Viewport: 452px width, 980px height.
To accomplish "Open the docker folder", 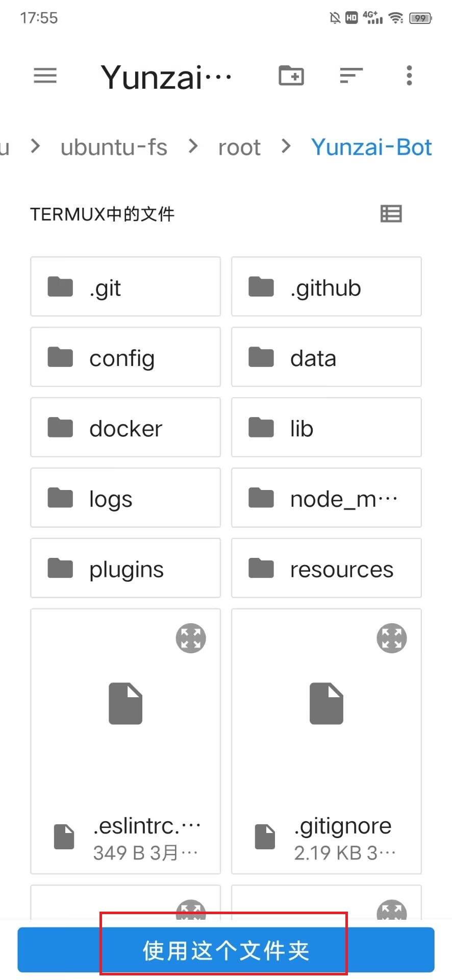I will point(125,428).
